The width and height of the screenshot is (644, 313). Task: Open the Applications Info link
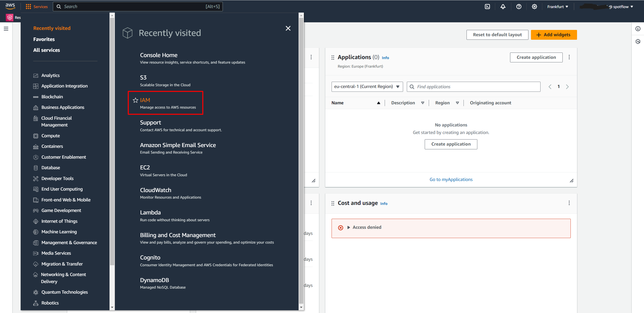click(x=385, y=58)
